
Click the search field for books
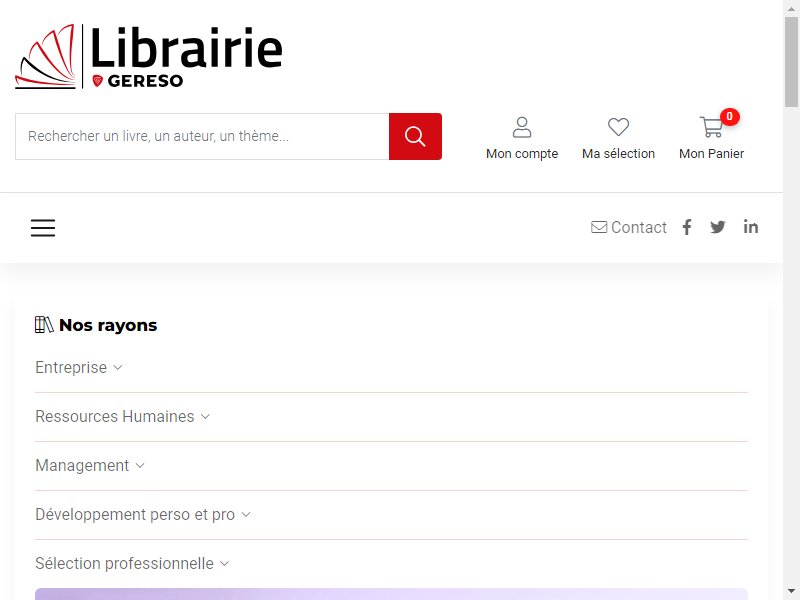202,136
